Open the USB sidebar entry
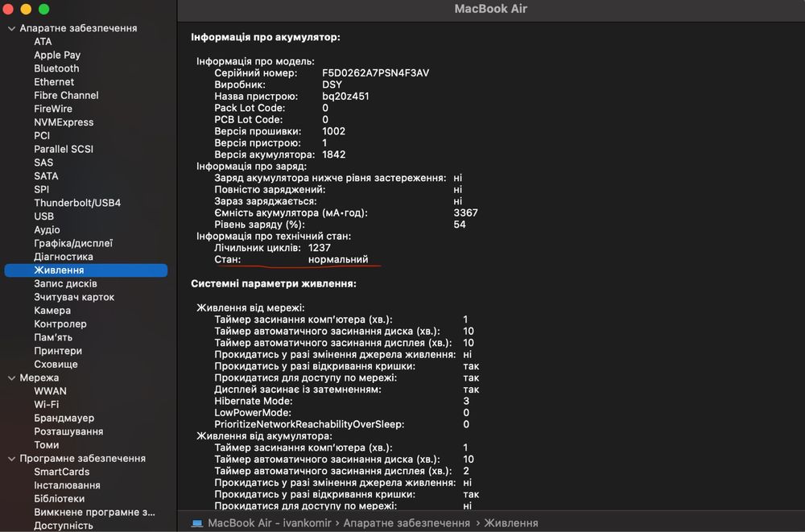This screenshot has height=532, width=805. point(43,217)
